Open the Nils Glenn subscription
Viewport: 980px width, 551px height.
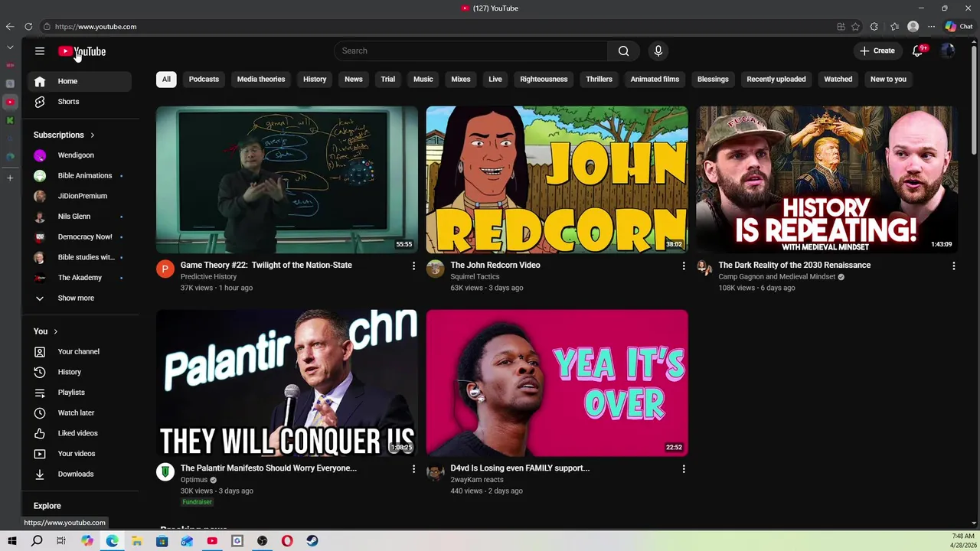pos(80,217)
